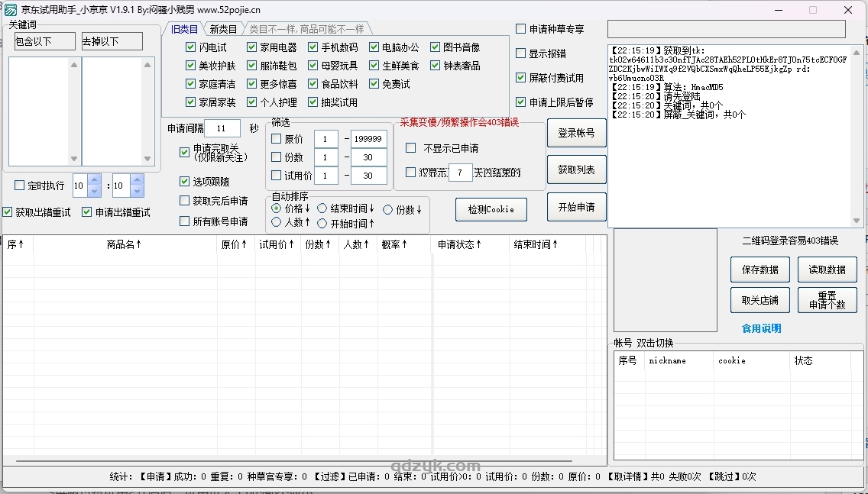Click 重置申请个数 button
The height and width of the screenshot is (494, 868).
click(827, 299)
